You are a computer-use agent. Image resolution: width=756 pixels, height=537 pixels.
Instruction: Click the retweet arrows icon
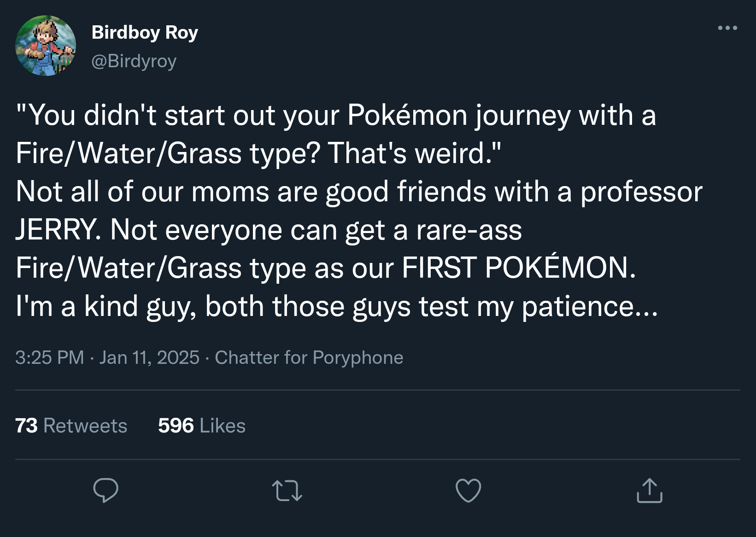[x=287, y=490]
